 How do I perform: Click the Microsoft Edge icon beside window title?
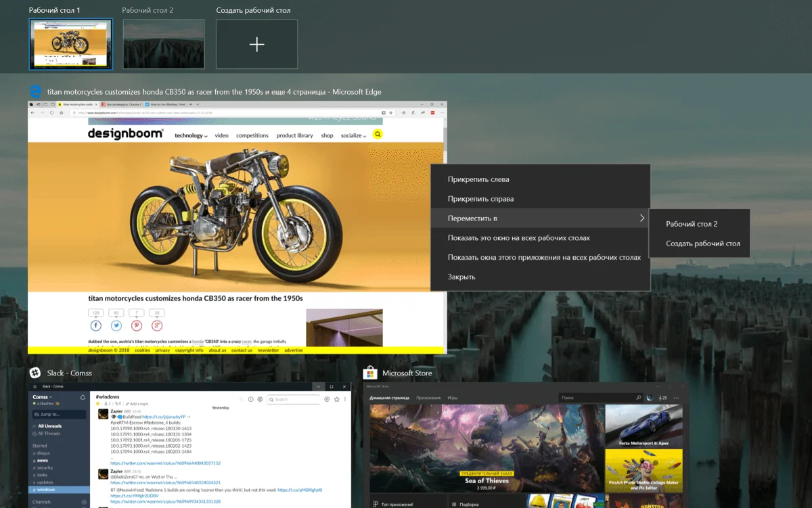(35, 91)
